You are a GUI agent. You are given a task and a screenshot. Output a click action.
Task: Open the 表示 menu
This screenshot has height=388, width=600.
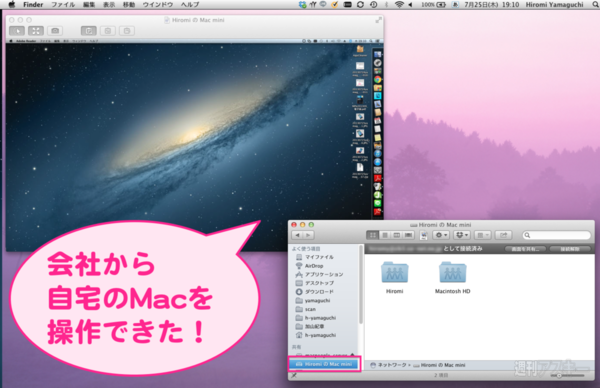109,5
